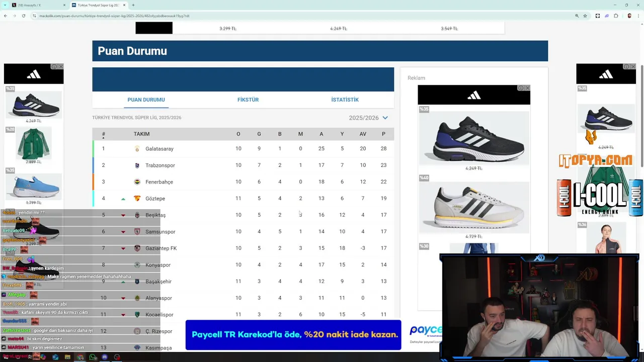Open the File Explorer taskbar icon
This screenshot has width=644, height=362.
point(67,357)
